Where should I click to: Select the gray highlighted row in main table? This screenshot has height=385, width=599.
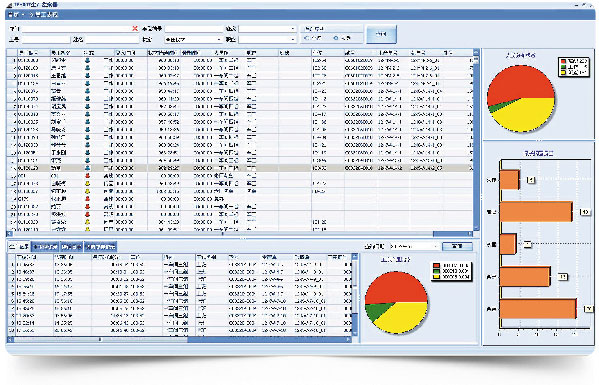coord(240,168)
